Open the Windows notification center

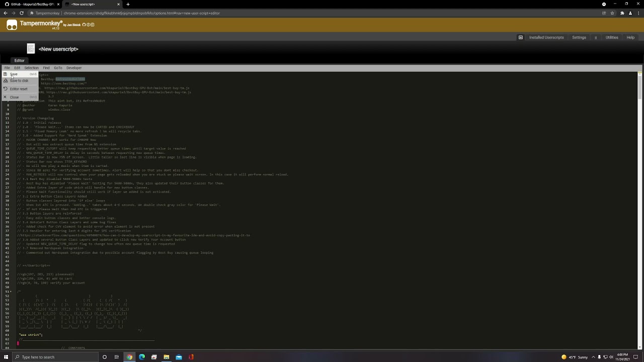click(636, 357)
